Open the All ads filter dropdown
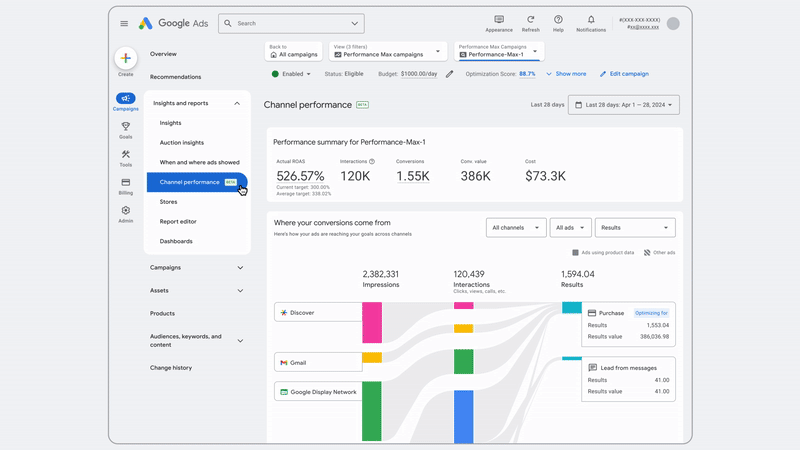The width and height of the screenshot is (800, 450). tap(570, 228)
